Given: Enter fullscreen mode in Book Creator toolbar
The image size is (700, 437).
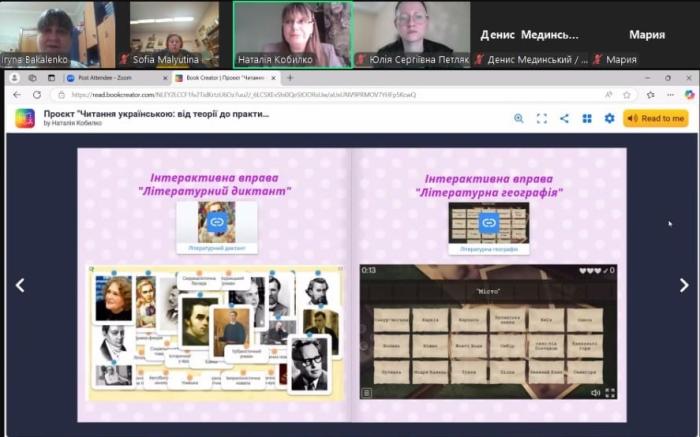Looking at the screenshot, I should (x=542, y=118).
